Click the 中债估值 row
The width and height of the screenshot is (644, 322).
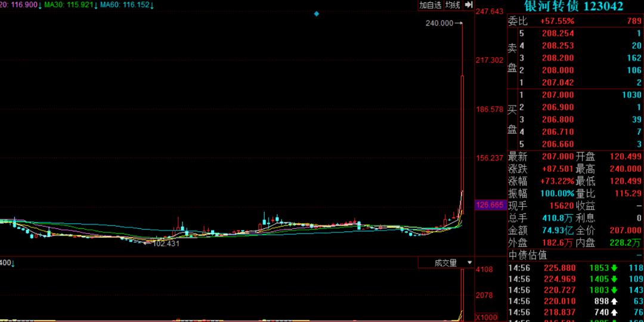(527, 255)
